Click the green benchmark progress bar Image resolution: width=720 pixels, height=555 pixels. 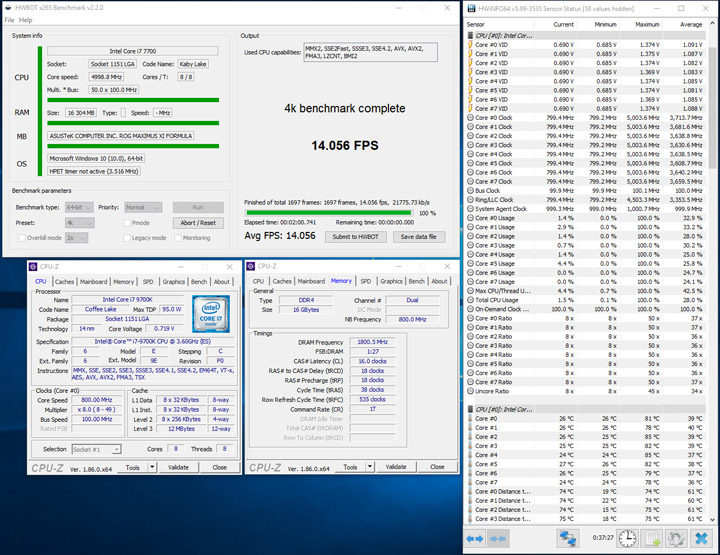[x=328, y=213]
